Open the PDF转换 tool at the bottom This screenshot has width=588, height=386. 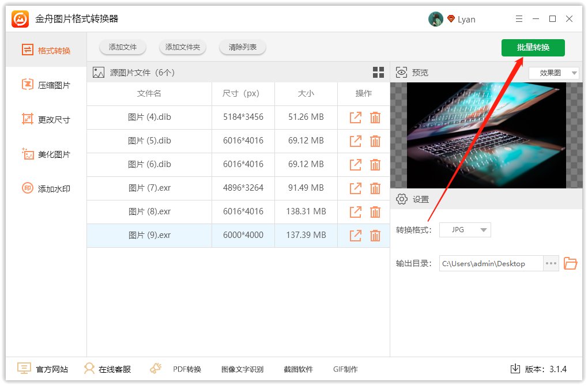[x=184, y=369]
